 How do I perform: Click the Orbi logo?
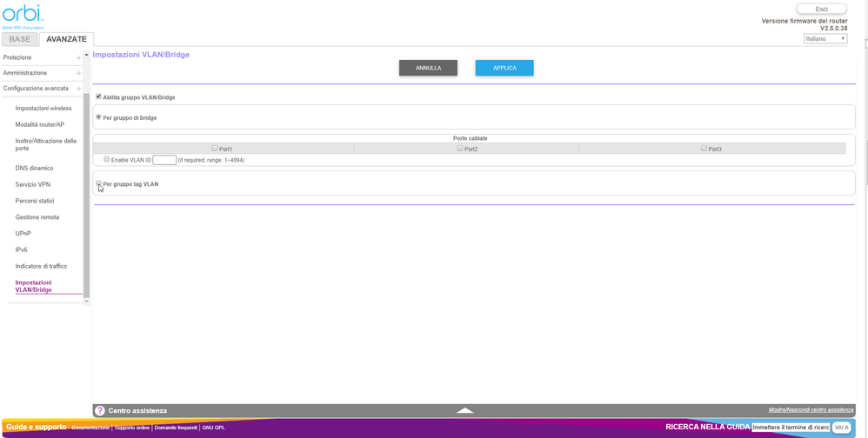tap(23, 15)
